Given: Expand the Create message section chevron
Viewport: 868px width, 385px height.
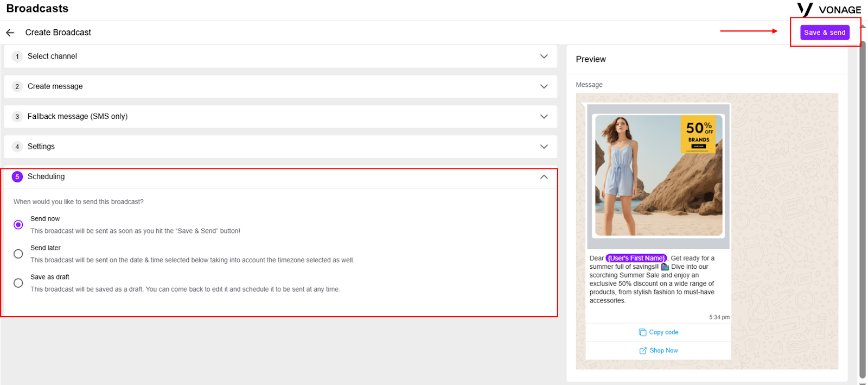Looking at the screenshot, I should [544, 86].
